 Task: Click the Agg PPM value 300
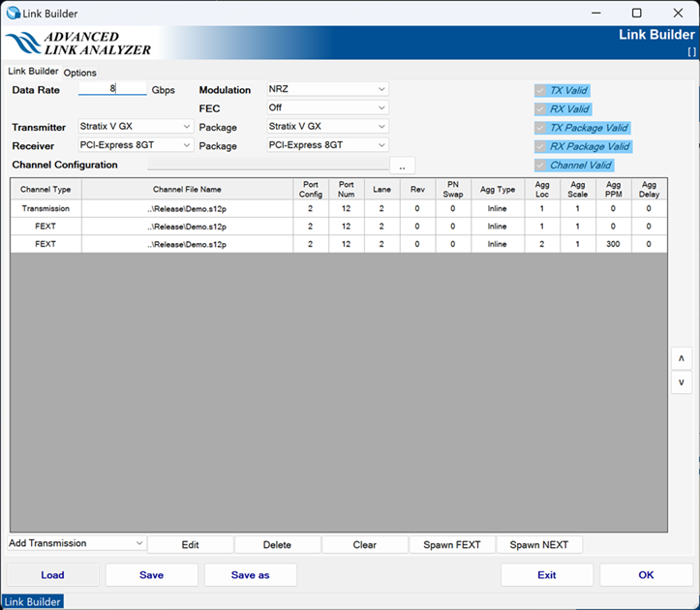click(x=614, y=244)
